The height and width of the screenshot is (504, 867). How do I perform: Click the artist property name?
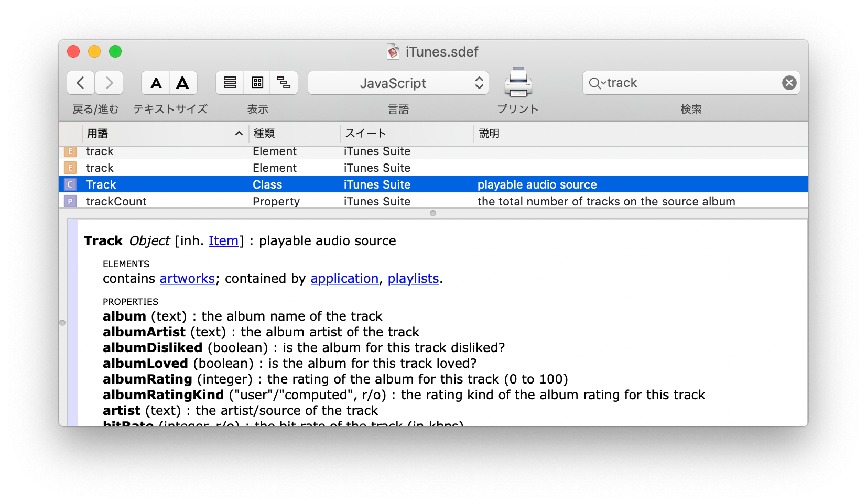[x=122, y=411]
